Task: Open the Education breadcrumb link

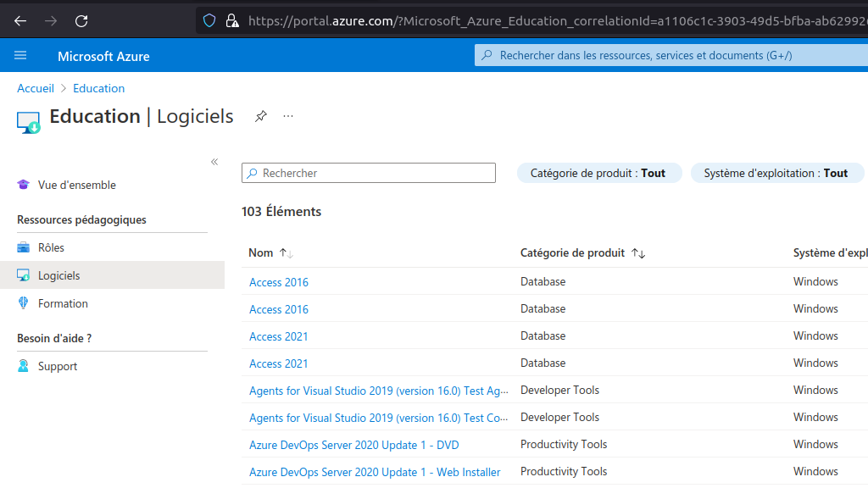Action: click(98, 88)
